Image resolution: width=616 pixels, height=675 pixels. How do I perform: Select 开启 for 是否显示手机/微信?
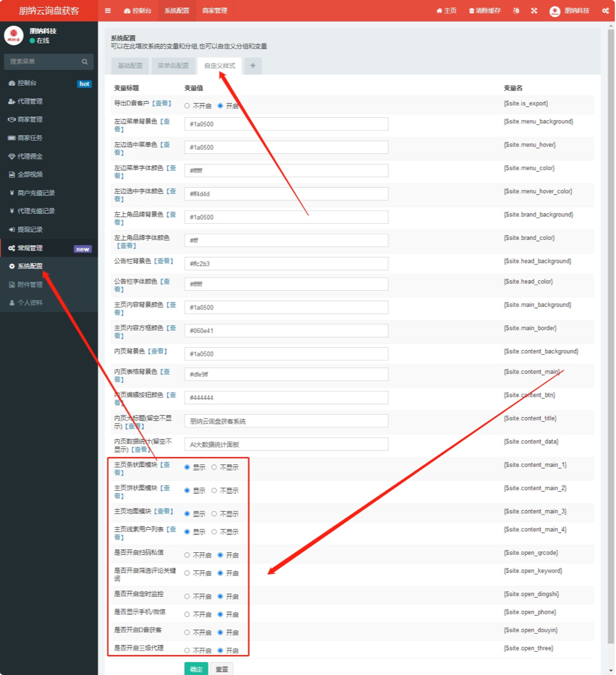click(220, 615)
